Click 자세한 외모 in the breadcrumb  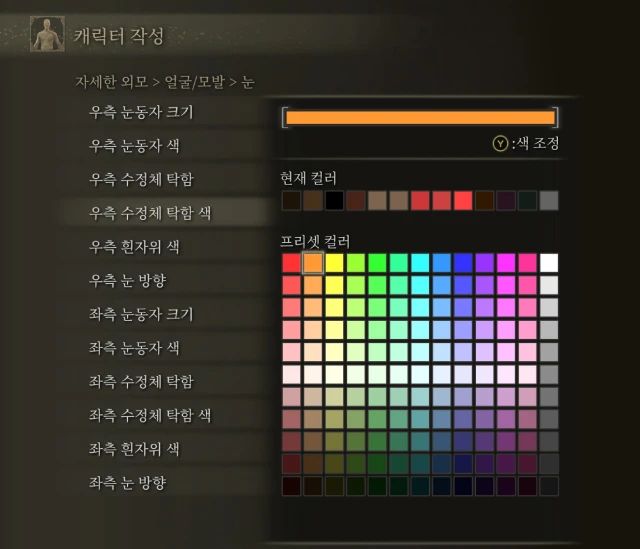click(111, 82)
